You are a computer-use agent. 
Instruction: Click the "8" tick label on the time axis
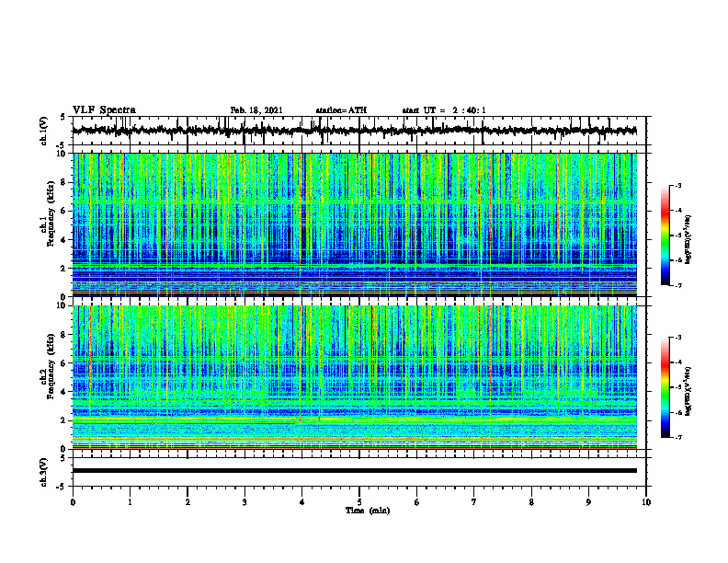[531, 502]
